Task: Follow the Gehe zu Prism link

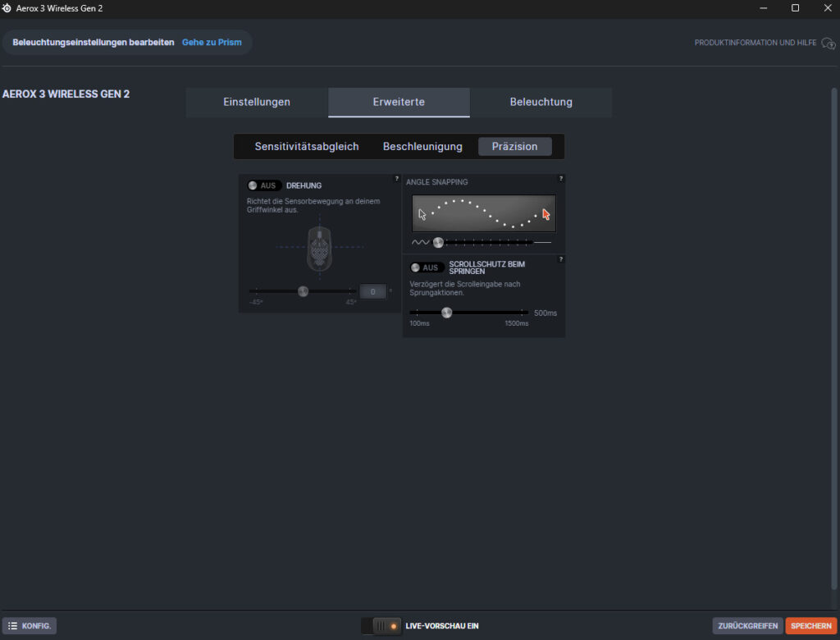Action: tap(212, 42)
